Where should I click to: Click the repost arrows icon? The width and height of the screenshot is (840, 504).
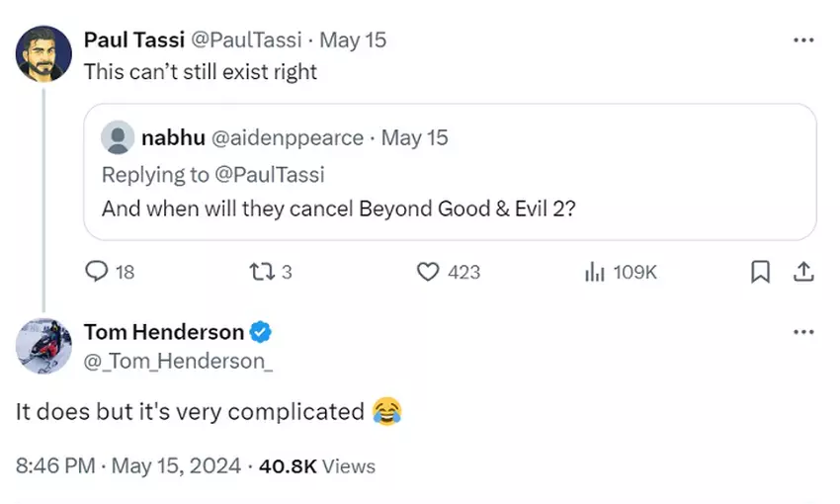pyautogui.click(x=260, y=272)
